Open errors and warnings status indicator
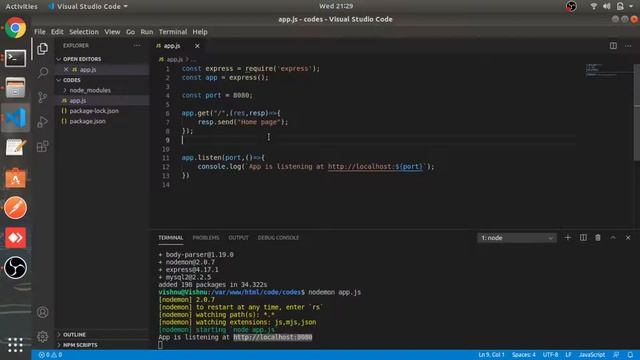 (x=50, y=355)
